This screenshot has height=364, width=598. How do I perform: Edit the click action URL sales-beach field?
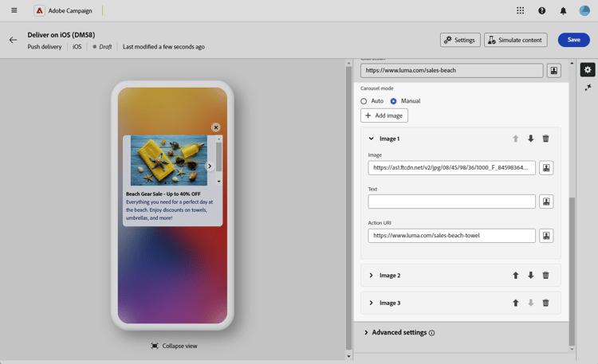point(451,71)
